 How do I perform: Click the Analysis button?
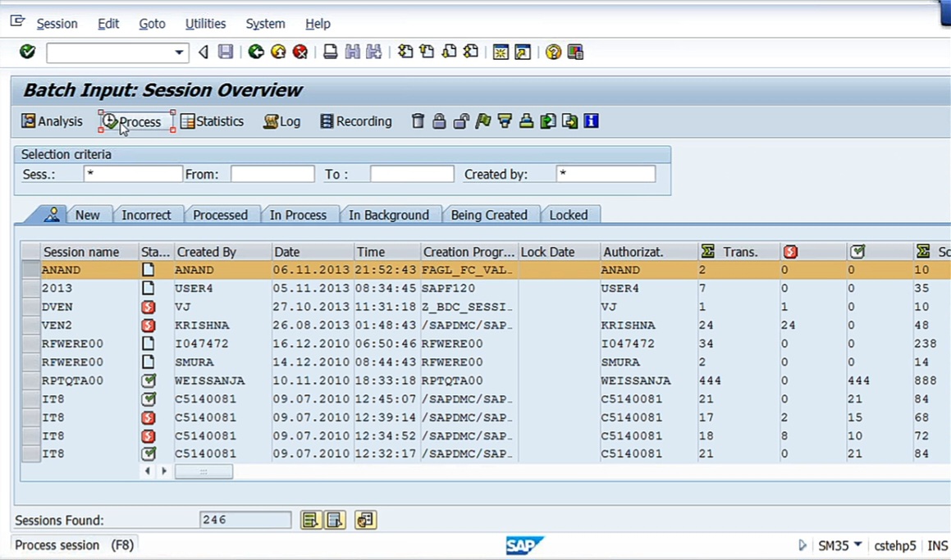pos(53,121)
